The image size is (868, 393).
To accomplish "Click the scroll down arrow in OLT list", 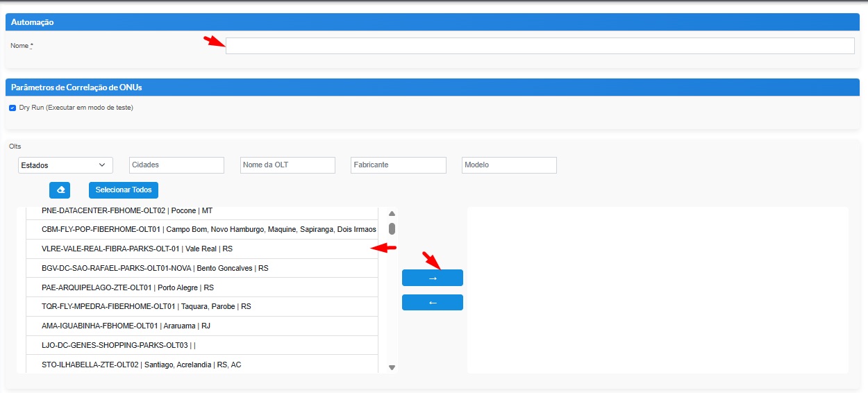I will (392, 367).
